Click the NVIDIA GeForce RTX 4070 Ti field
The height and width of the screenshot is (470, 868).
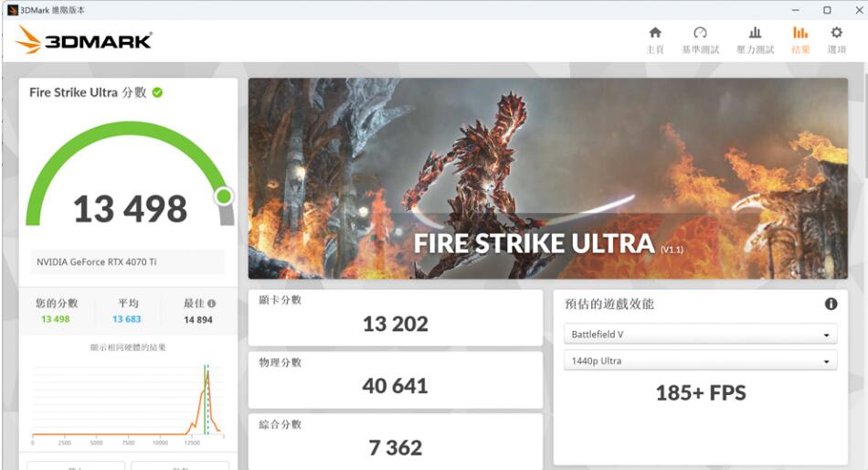click(128, 262)
